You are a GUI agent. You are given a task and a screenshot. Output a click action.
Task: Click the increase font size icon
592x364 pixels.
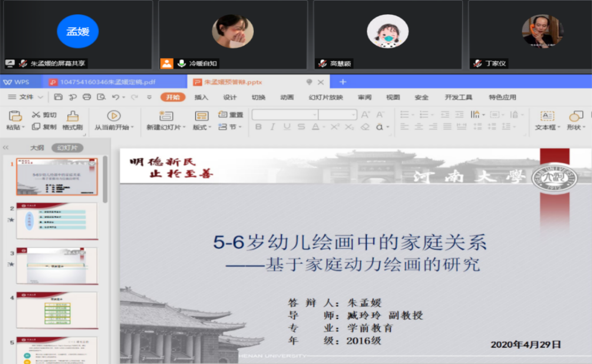(x=365, y=114)
